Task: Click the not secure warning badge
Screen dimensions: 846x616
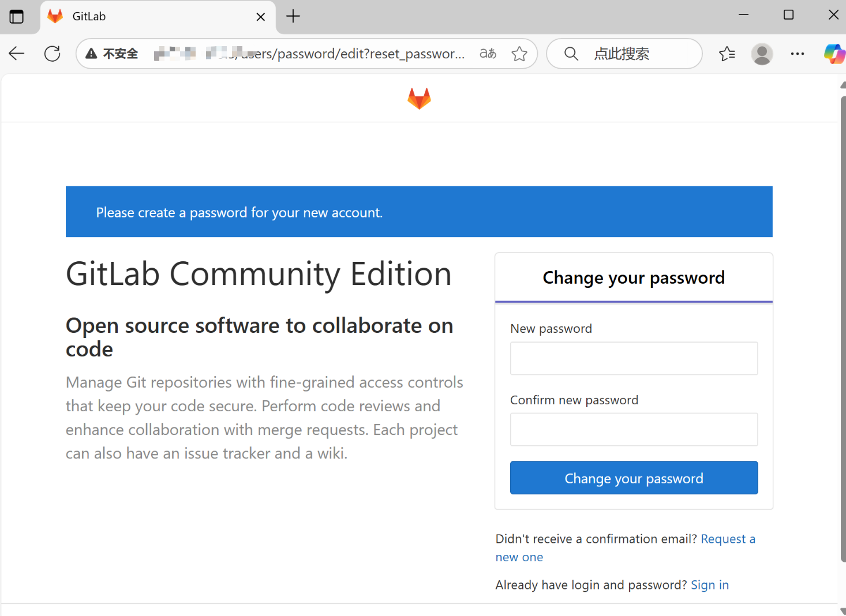Action: [112, 54]
